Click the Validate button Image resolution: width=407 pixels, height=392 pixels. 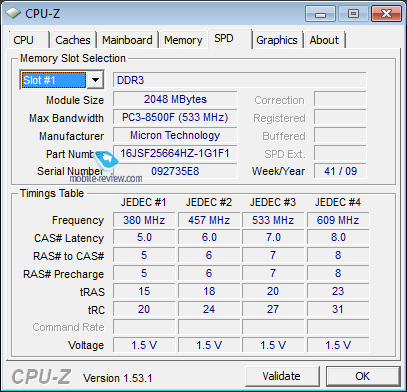click(282, 376)
